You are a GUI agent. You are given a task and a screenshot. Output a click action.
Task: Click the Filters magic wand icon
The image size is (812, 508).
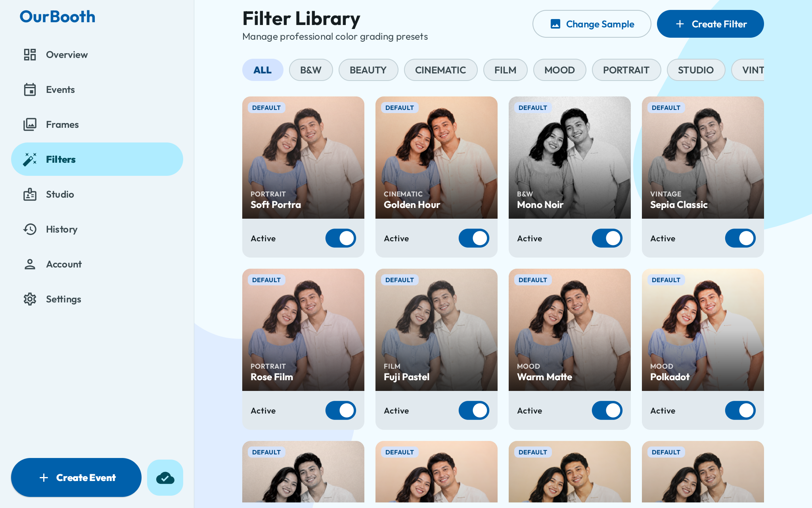click(x=30, y=160)
